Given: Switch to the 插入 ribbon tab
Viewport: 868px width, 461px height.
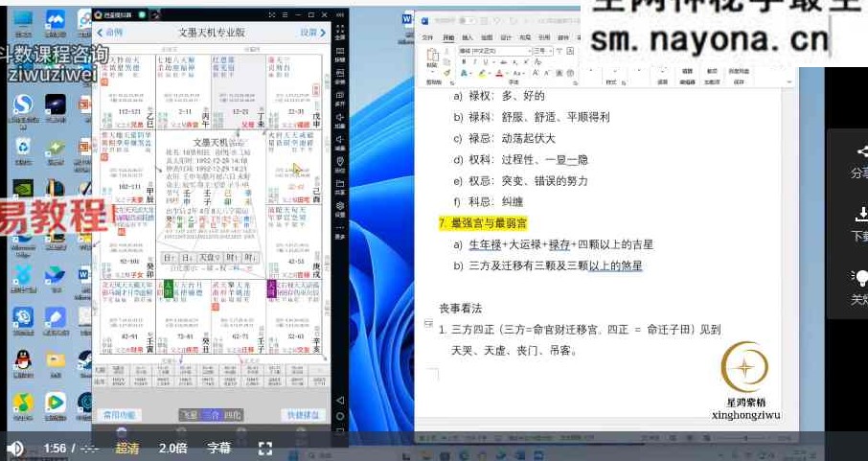Looking at the screenshot, I should pos(468,37).
